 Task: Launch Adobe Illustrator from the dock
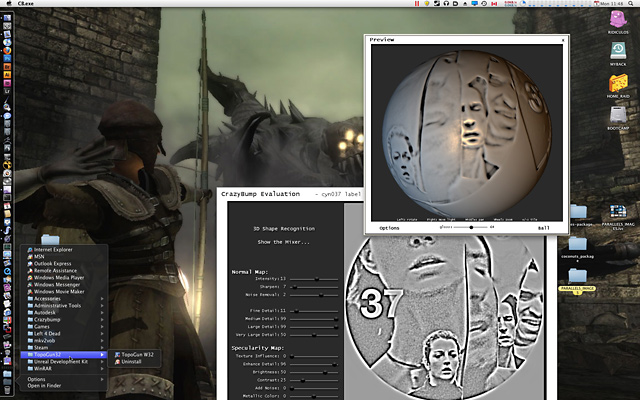click(7, 75)
